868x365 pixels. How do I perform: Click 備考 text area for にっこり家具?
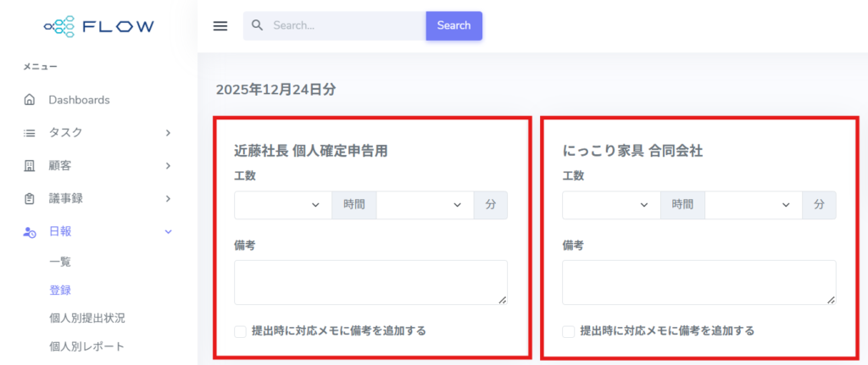pos(698,282)
